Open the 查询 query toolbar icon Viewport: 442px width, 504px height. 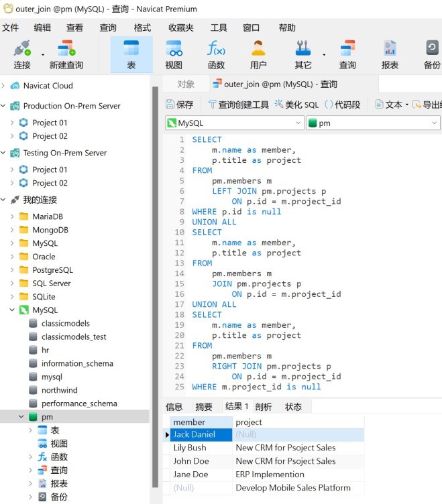[347, 55]
